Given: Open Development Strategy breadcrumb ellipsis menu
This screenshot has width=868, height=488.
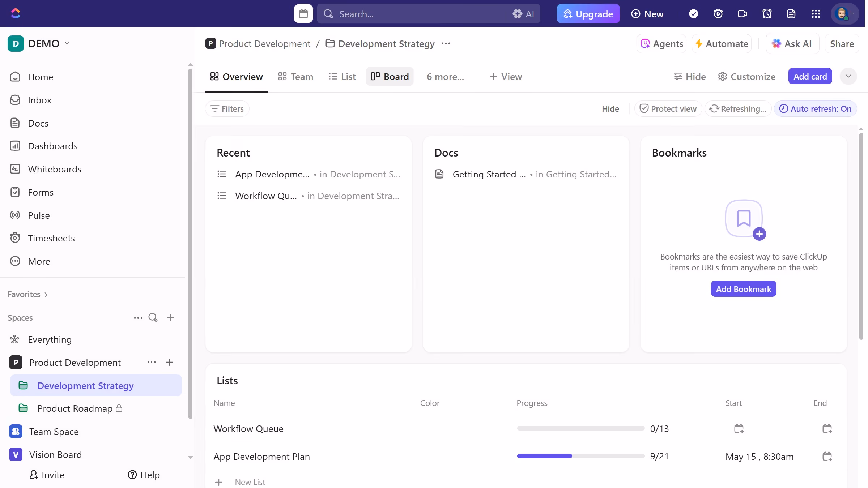Looking at the screenshot, I should tap(446, 44).
